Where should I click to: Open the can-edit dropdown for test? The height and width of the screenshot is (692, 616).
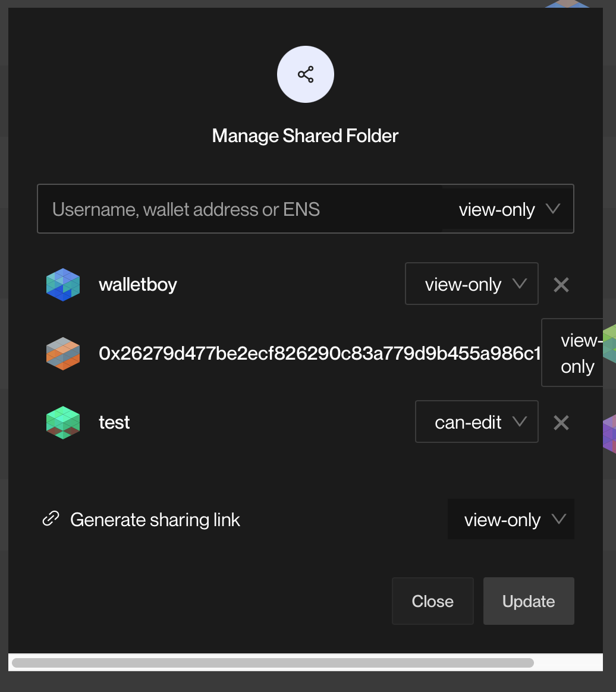[476, 422]
